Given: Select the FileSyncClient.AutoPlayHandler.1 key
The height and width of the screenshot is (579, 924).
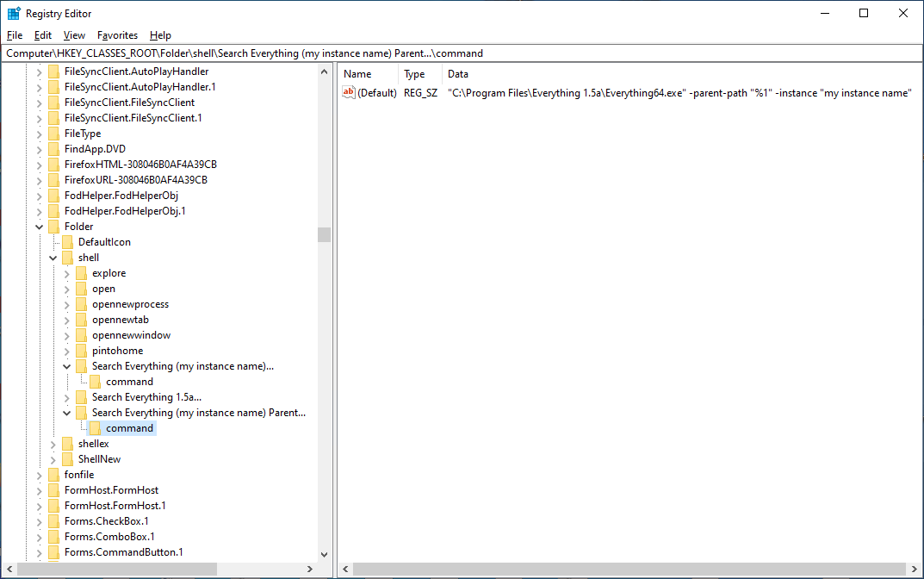Looking at the screenshot, I should (140, 87).
